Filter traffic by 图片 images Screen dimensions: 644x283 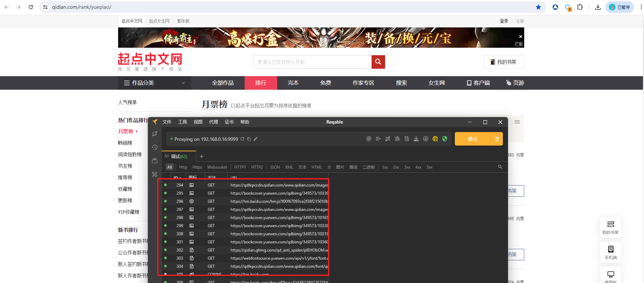pyautogui.click(x=340, y=167)
